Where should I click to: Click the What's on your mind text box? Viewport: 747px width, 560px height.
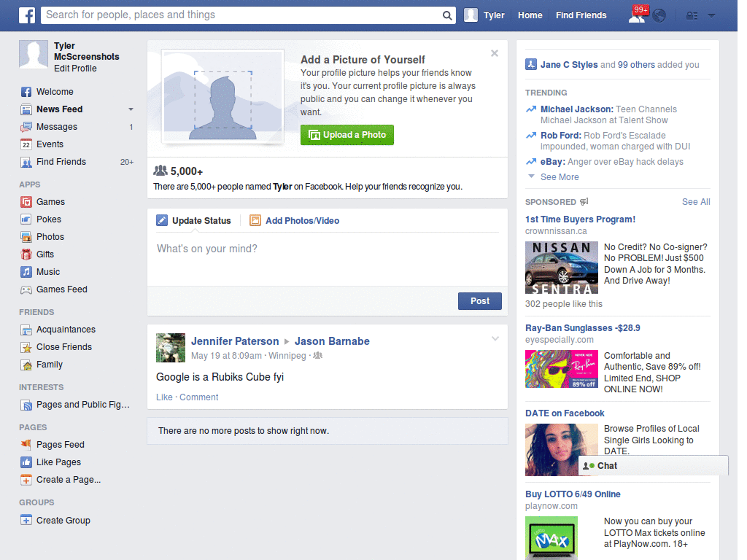[x=328, y=260]
